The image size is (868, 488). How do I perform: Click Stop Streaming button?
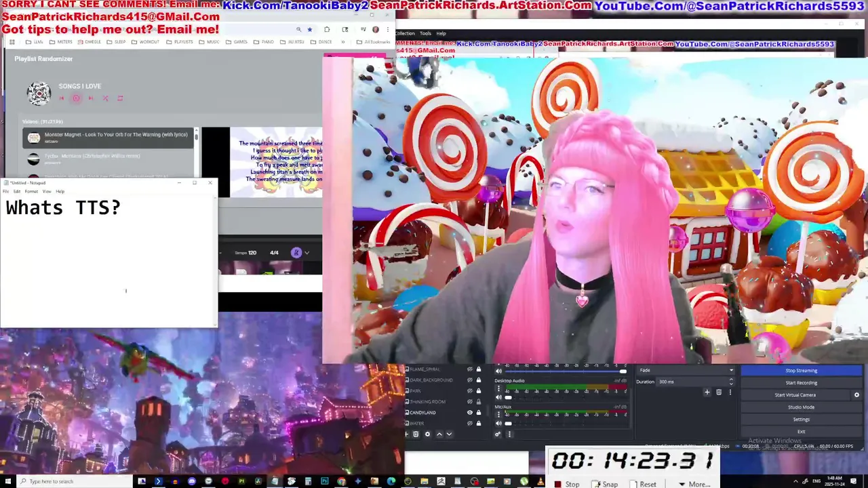802,371
